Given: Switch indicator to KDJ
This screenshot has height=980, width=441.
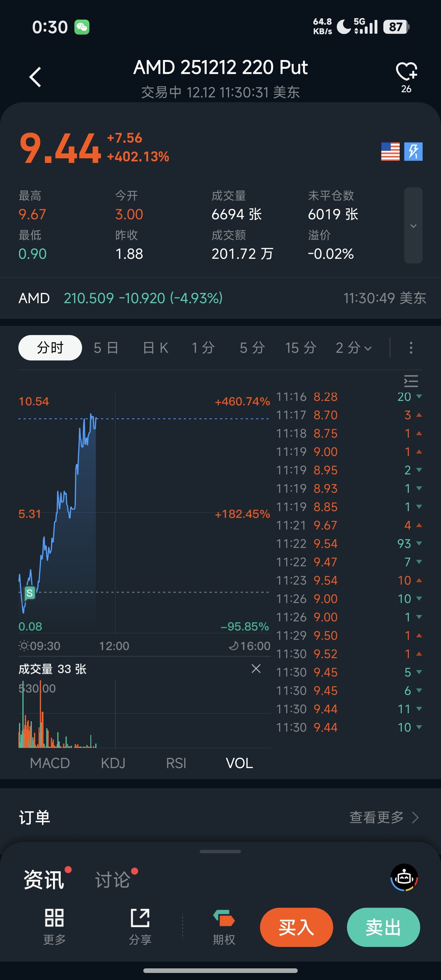Looking at the screenshot, I should coord(113,763).
